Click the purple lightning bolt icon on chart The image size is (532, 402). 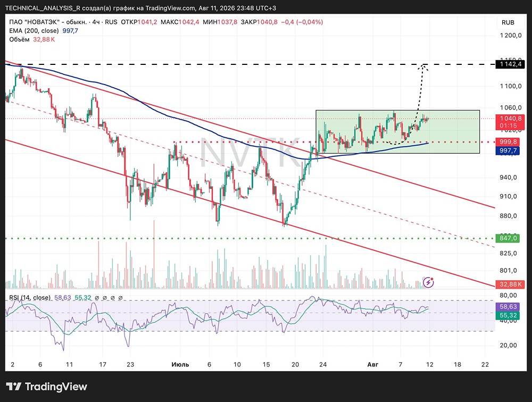(428, 282)
